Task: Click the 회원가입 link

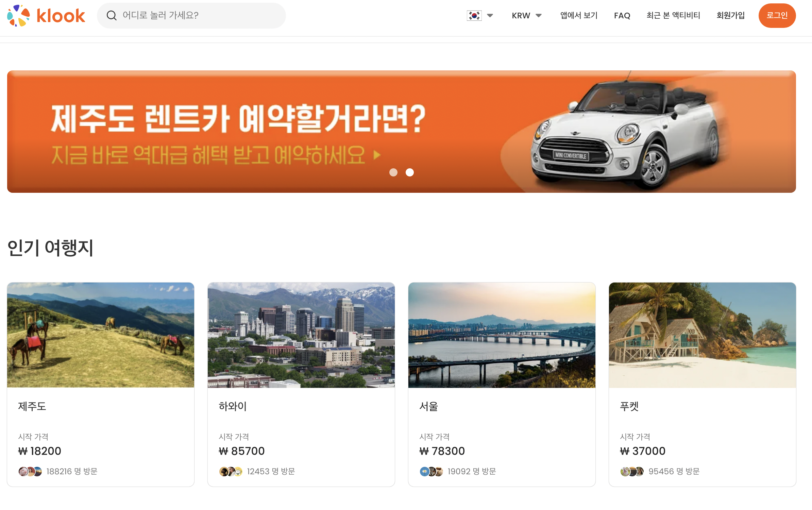Action: 730,16
